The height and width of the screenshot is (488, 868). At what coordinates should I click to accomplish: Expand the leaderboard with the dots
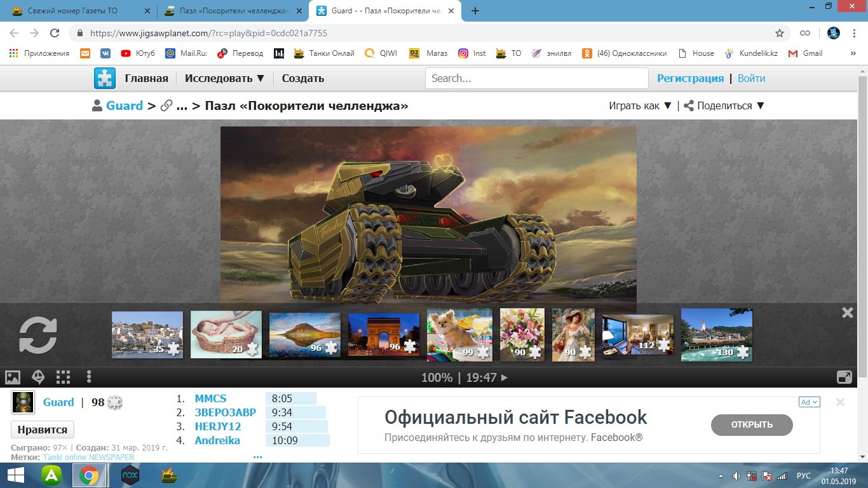point(257,457)
